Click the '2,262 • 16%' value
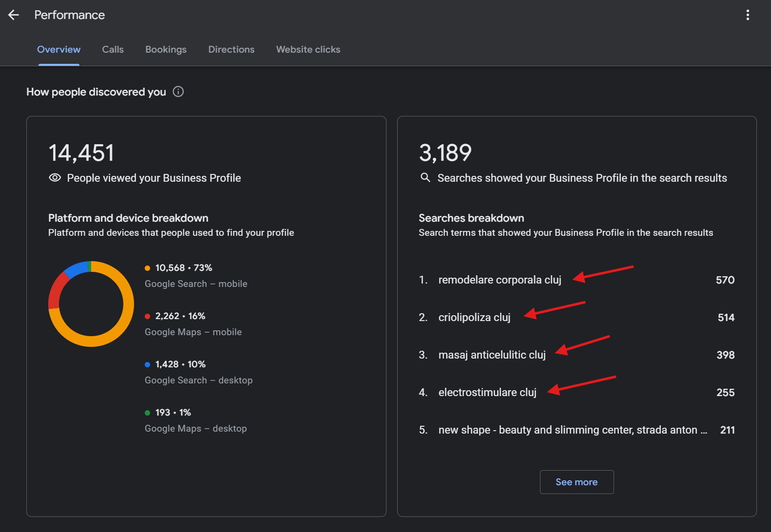The width and height of the screenshot is (771, 532). tap(180, 316)
